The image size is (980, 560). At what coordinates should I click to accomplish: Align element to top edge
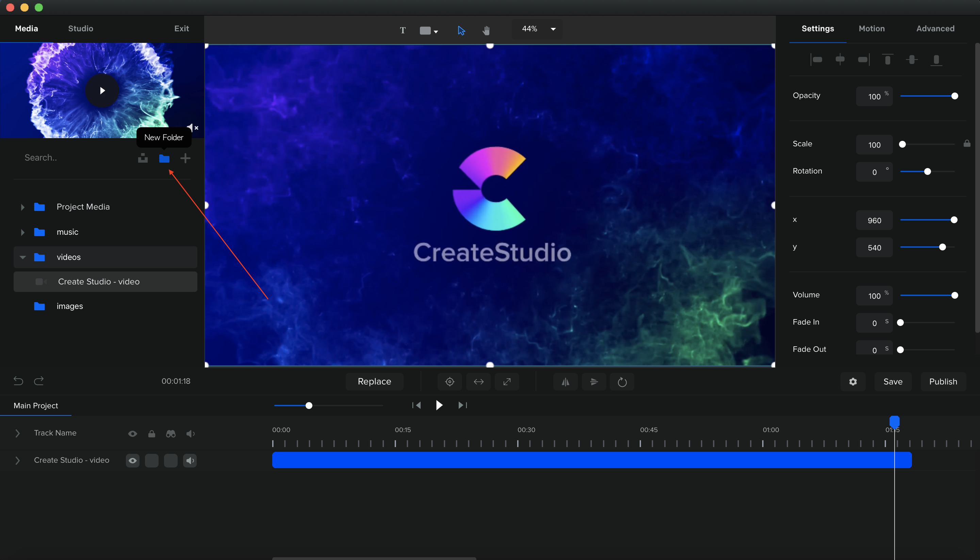tap(888, 60)
